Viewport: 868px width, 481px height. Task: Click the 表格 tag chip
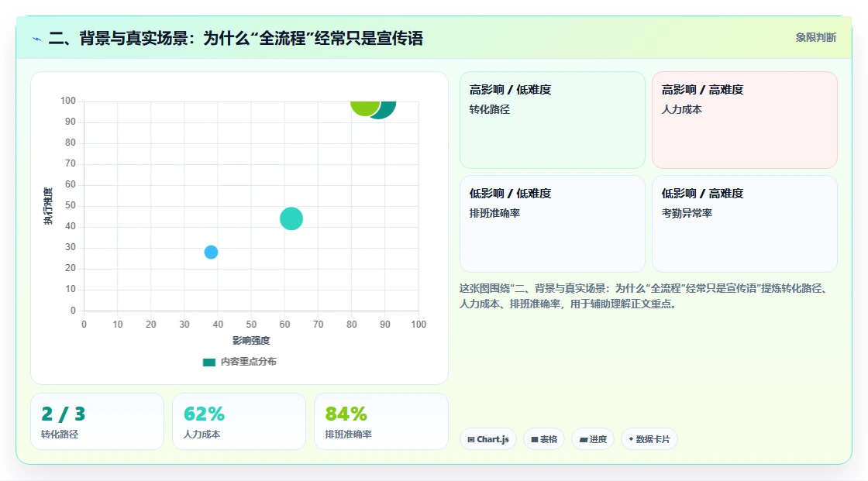544,439
